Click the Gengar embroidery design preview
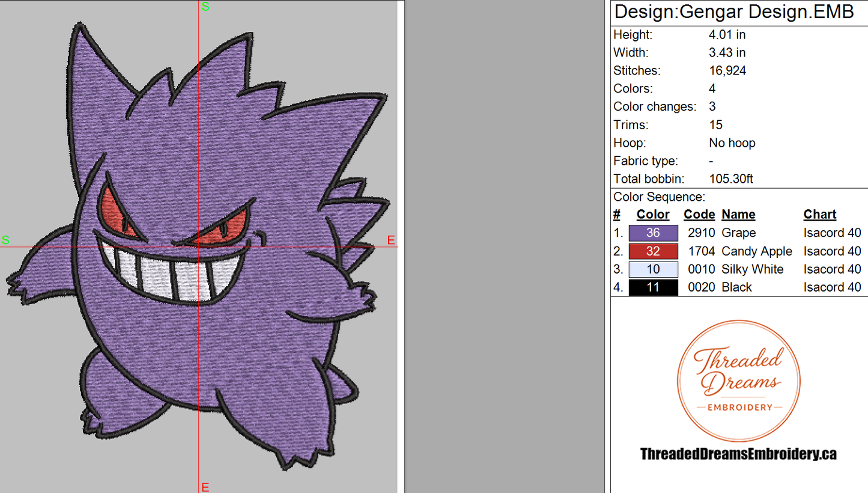The height and width of the screenshot is (493, 868). click(x=198, y=245)
